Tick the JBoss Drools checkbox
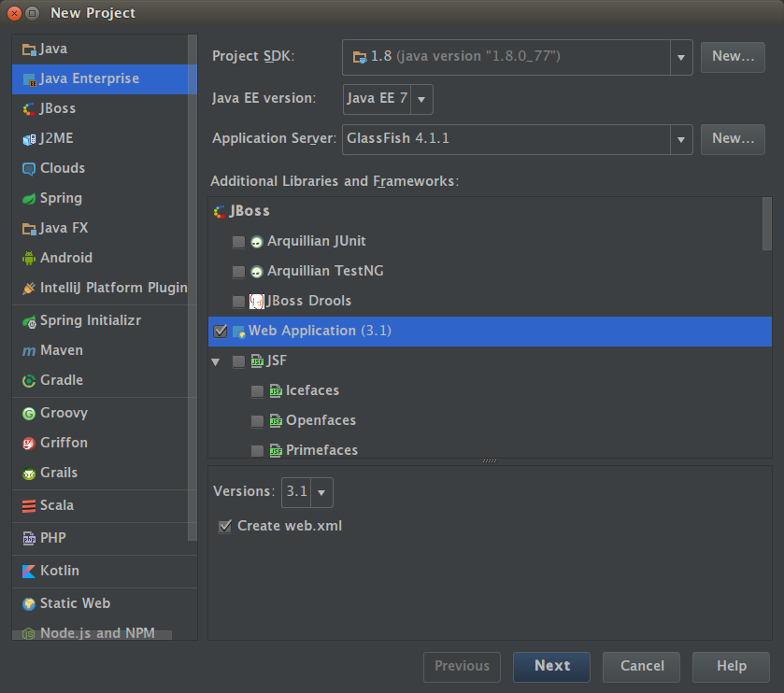Viewport: 784px width, 693px height. click(238, 302)
